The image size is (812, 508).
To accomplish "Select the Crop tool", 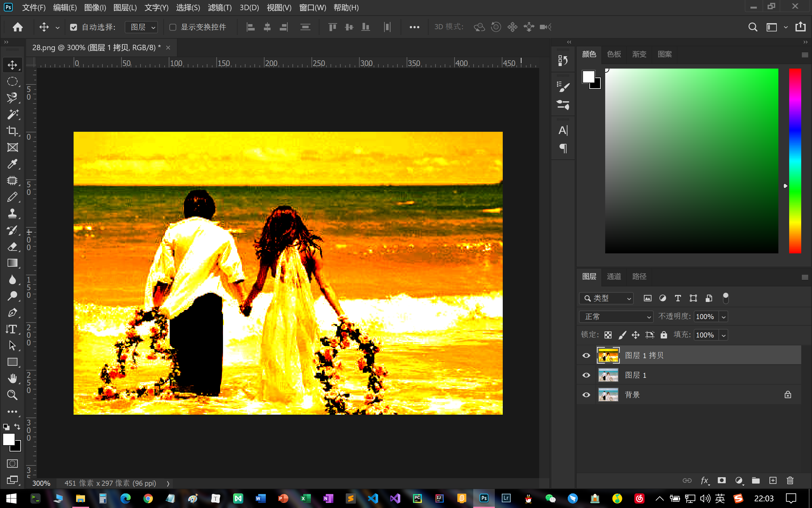I will [12, 131].
